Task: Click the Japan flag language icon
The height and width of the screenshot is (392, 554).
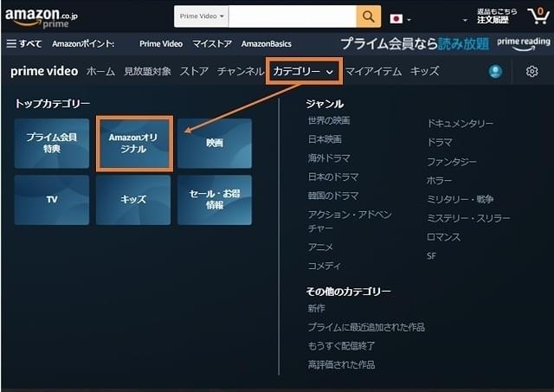Action: 396,18
